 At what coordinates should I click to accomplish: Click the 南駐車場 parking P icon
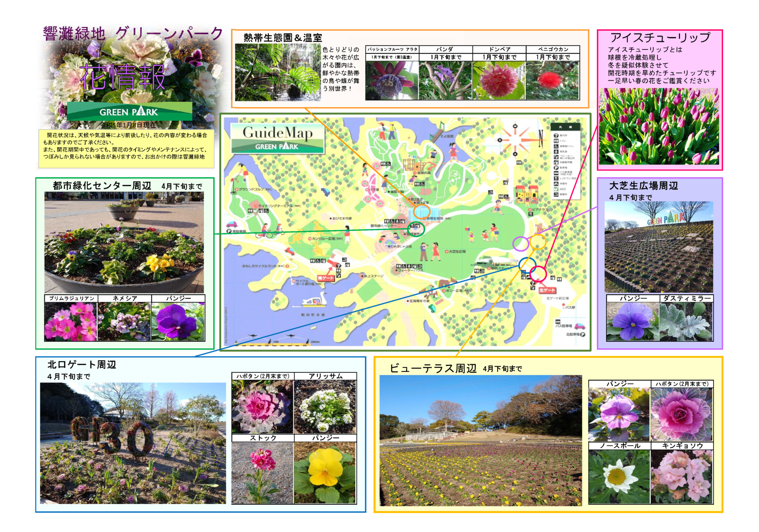pos(229,231)
